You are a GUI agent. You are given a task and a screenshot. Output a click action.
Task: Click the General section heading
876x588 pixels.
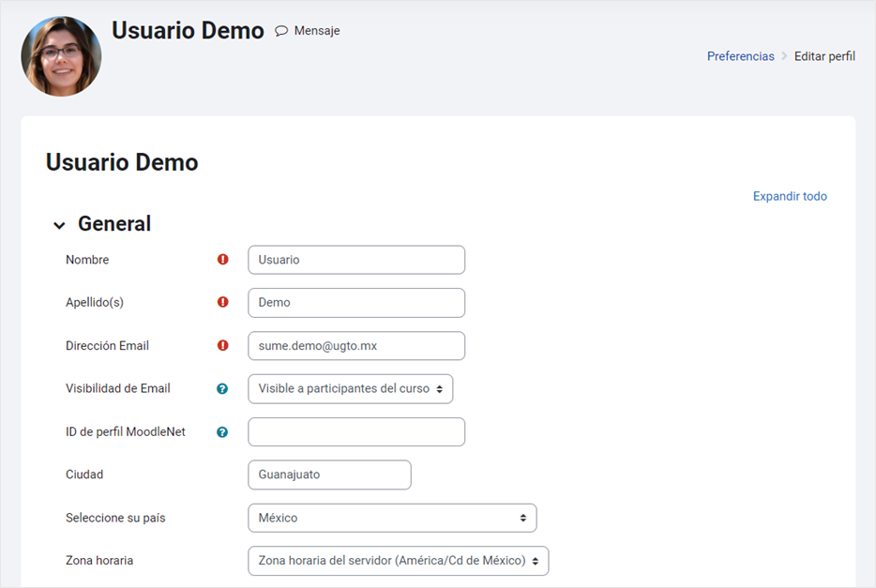[x=114, y=224]
